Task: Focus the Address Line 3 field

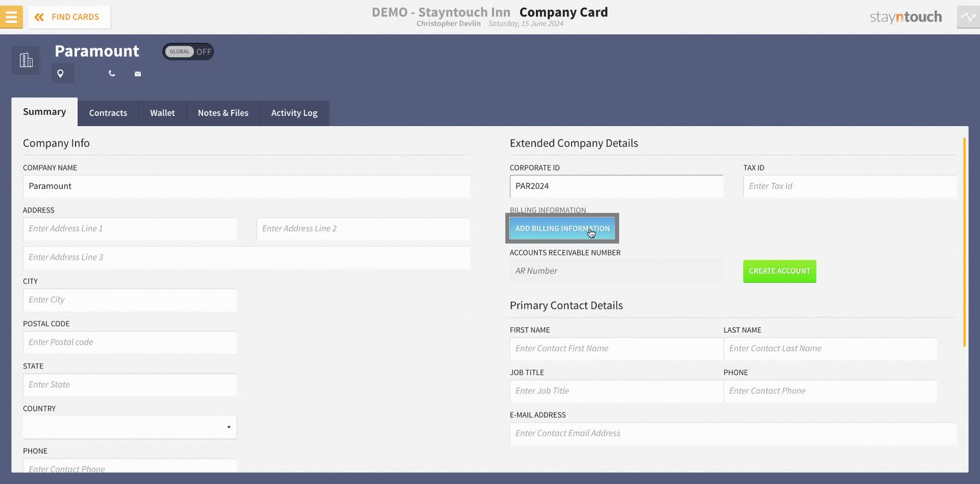Action: click(x=247, y=257)
